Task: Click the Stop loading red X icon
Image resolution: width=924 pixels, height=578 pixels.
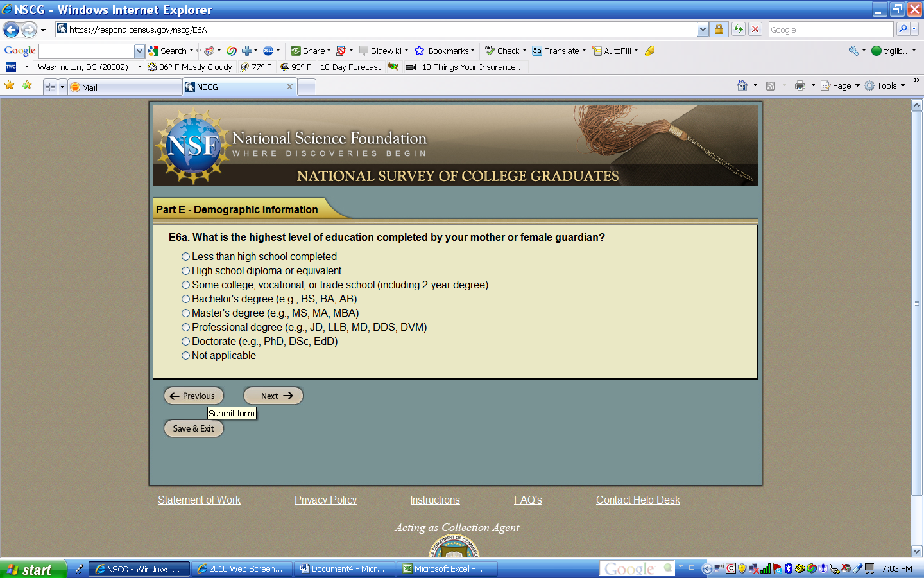Action: [755, 30]
